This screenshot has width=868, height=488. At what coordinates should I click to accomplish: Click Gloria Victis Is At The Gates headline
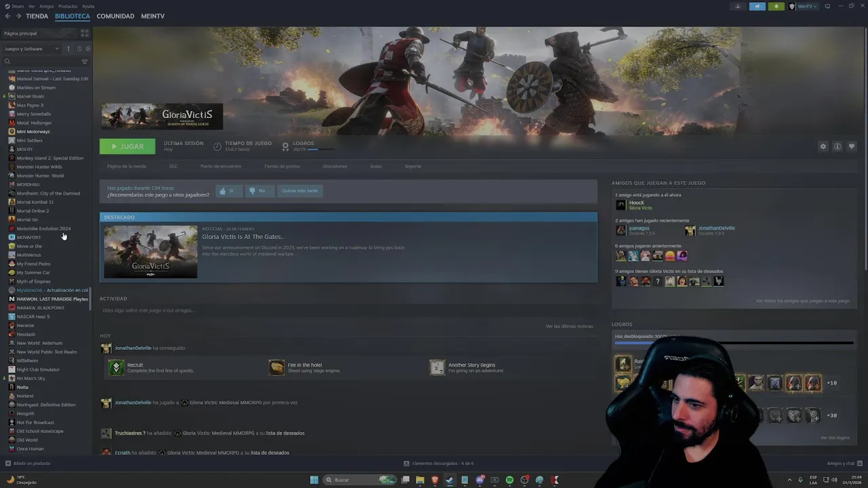coord(242,237)
